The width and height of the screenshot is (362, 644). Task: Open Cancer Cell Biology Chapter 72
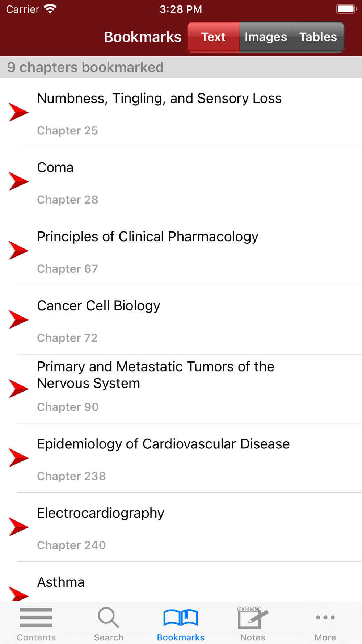[181, 320]
